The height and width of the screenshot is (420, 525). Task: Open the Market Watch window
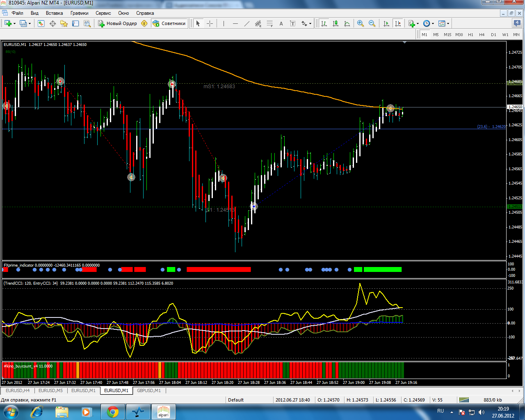click(x=41, y=23)
